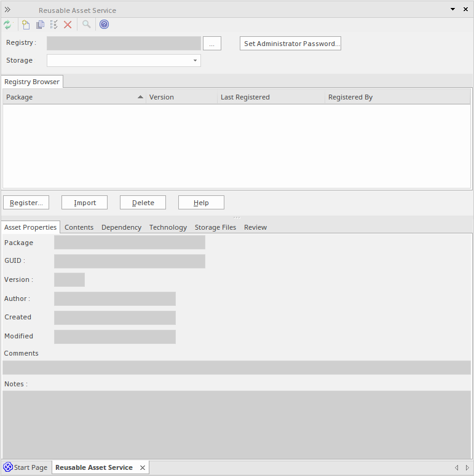Open the window menu arrow in title bar

tap(452, 10)
